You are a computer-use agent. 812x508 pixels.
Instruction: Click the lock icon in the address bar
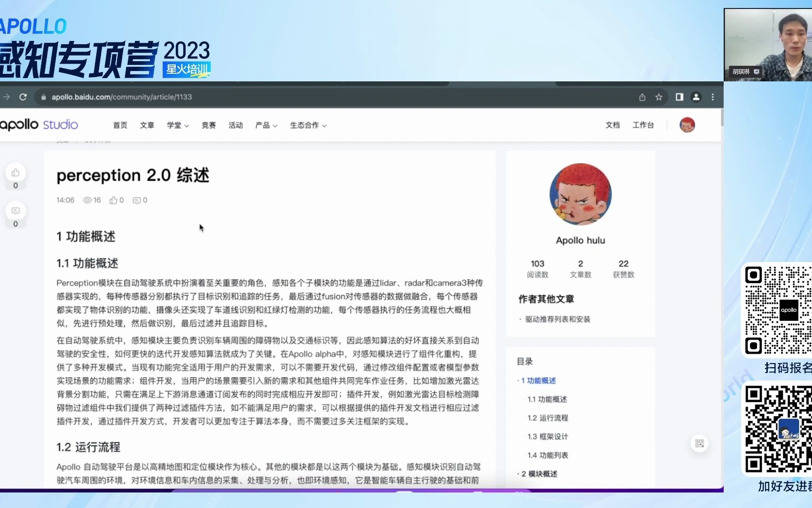(x=44, y=97)
